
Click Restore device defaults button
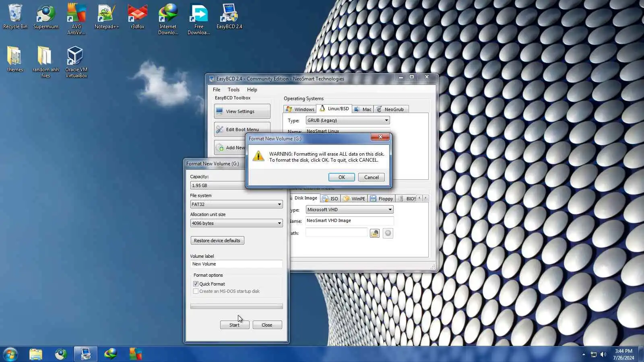pos(217,241)
